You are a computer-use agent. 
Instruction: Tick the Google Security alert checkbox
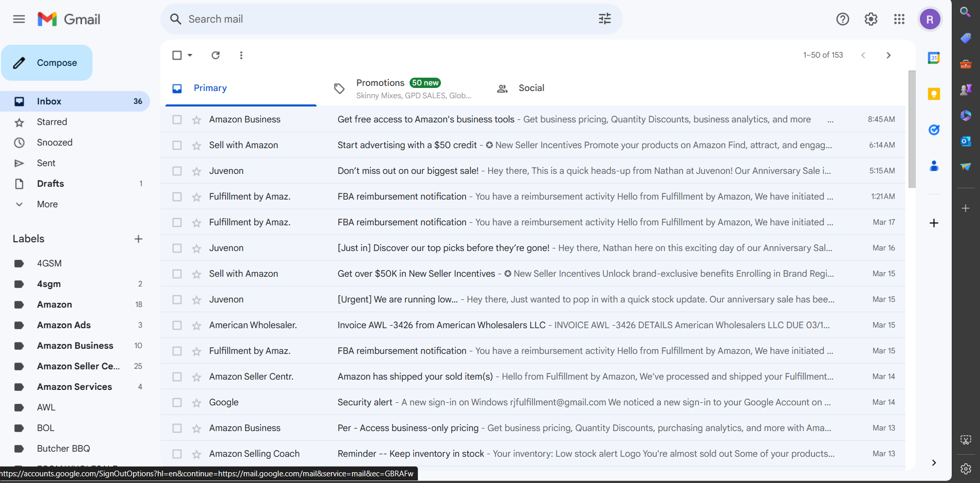point(177,402)
